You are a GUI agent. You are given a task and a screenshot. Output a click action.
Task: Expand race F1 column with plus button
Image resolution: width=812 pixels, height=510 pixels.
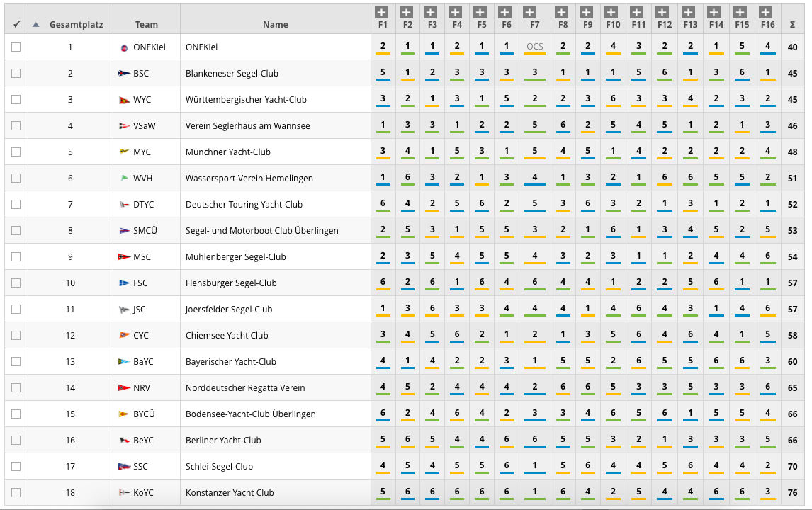tap(382, 12)
